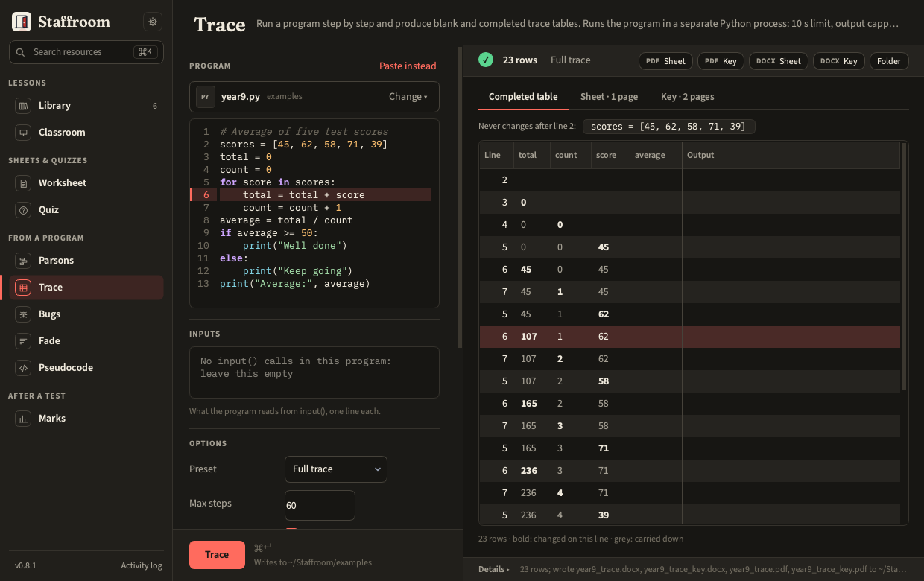Export the PDF Key
This screenshot has width=924, height=581.
[721, 61]
